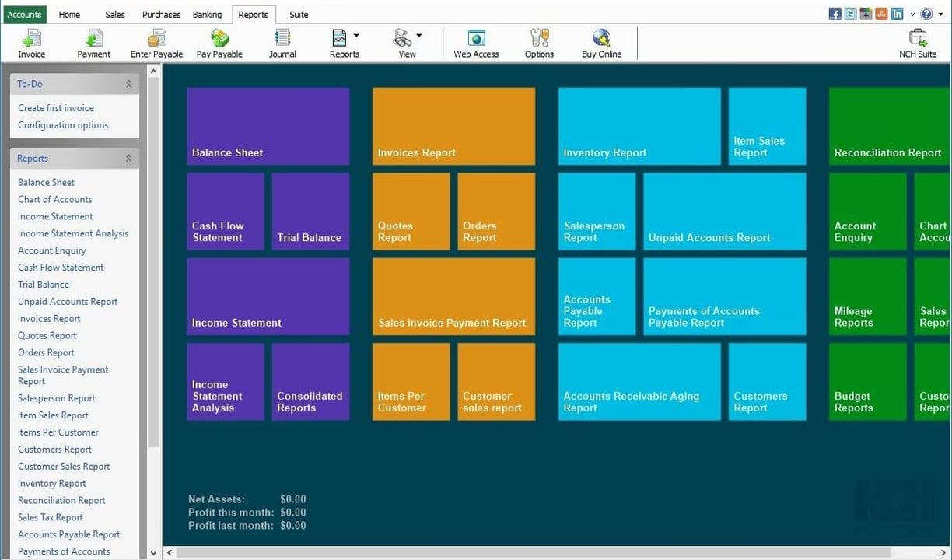
Task: Open the Reconciliation Report tile
Action: click(891, 126)
